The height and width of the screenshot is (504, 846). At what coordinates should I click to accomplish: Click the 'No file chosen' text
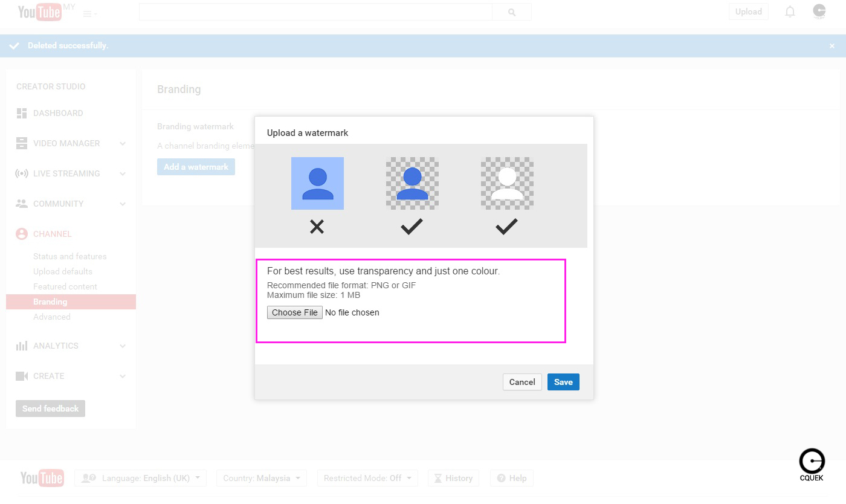click(352, 312)
